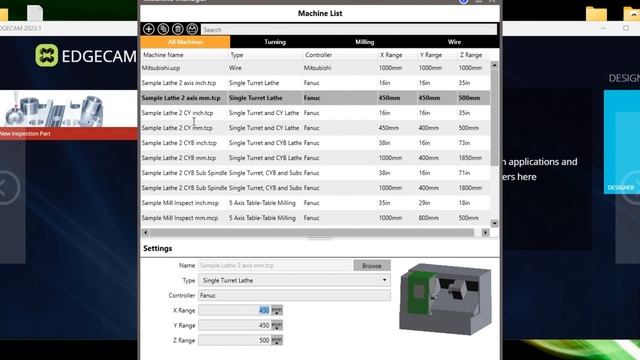640x360 pixels.
Task: Select Sample Mill Inspect inch.mcp row
Action: [316, 203]
